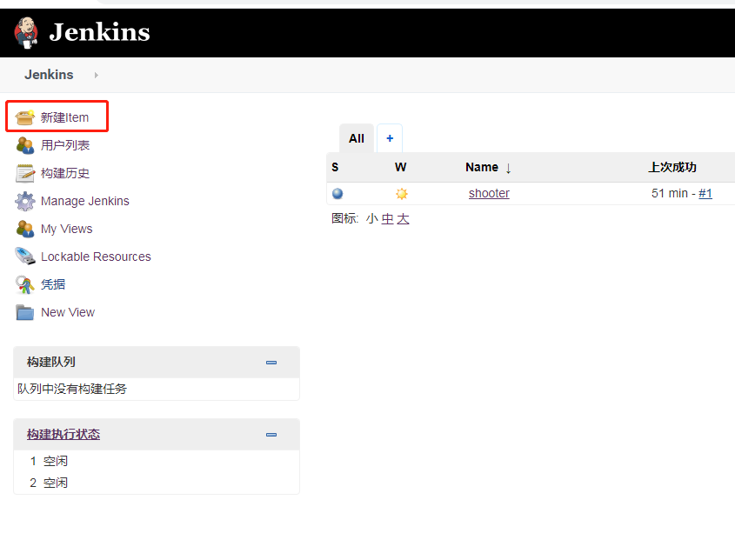
Task: Select the All view tab
Action: point(357,138)
